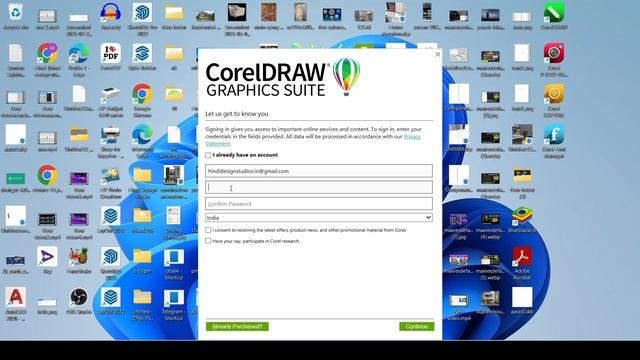Open the folder in the top desktop row

click(174, 12)
